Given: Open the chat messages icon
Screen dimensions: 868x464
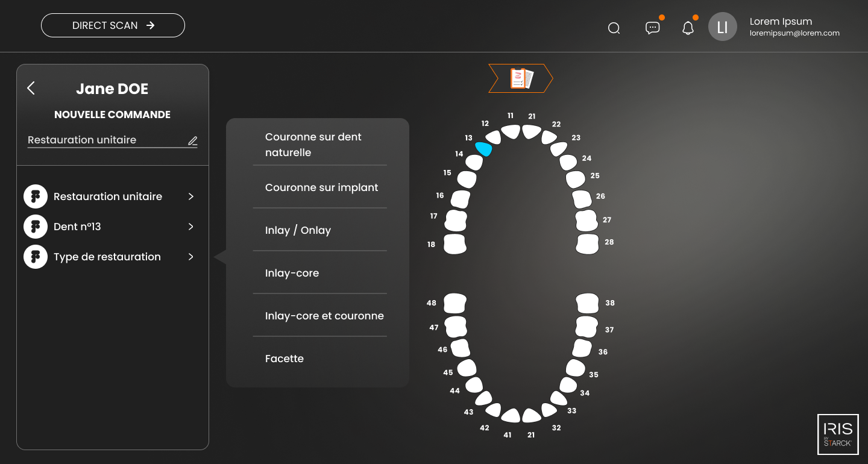Looking at the screenshot, I should pyautogui.click(x=652, y=28).
